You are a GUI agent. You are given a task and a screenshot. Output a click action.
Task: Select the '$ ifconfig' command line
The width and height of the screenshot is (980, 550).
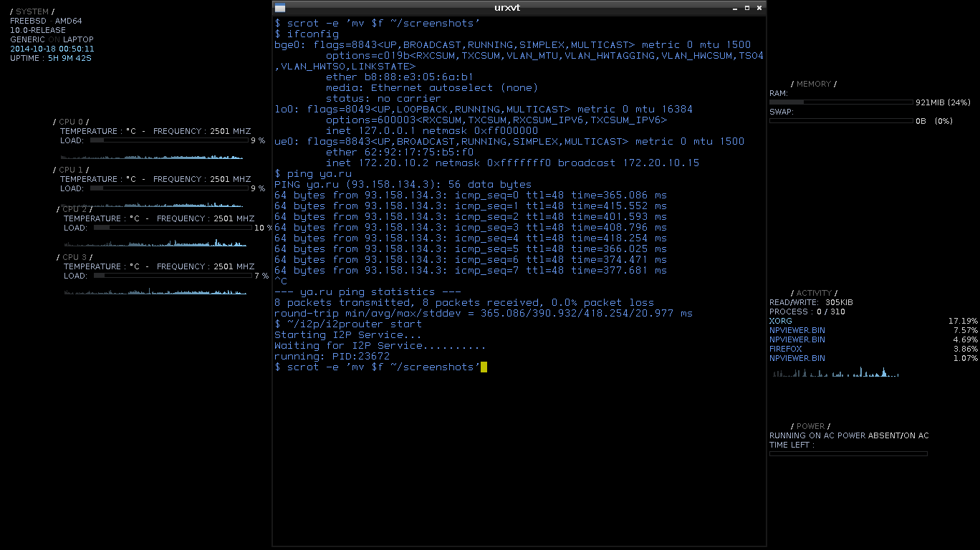(x=307, y=34)
